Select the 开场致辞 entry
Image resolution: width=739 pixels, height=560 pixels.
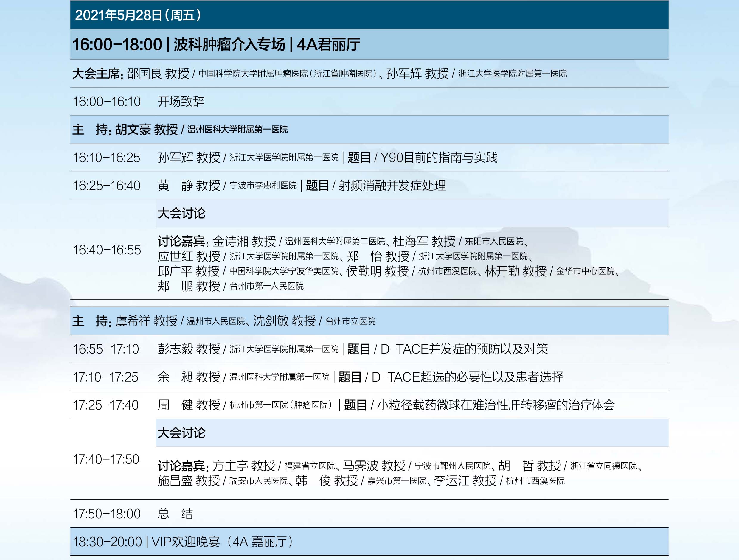[x=181, y=102]
